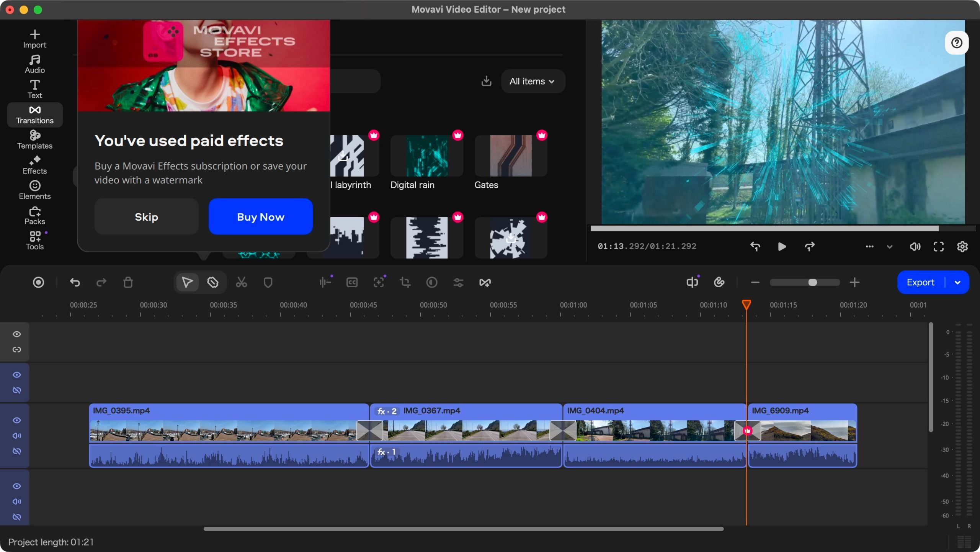Add a marker with the marker tool
Image resolution: width=980 pixels, height=552 pixels.
(268, 283)
